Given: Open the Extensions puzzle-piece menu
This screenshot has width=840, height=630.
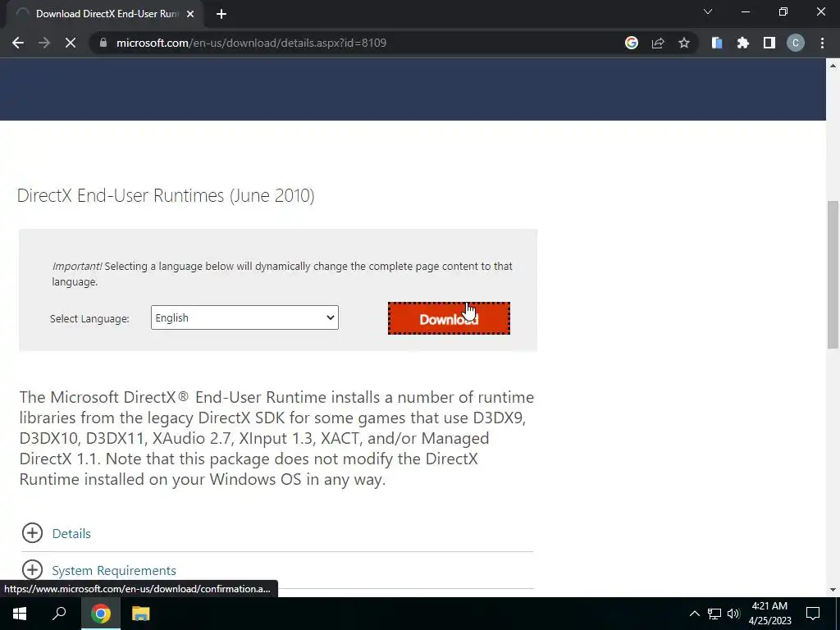Looking at the screenshot, I should click(743, 43).
